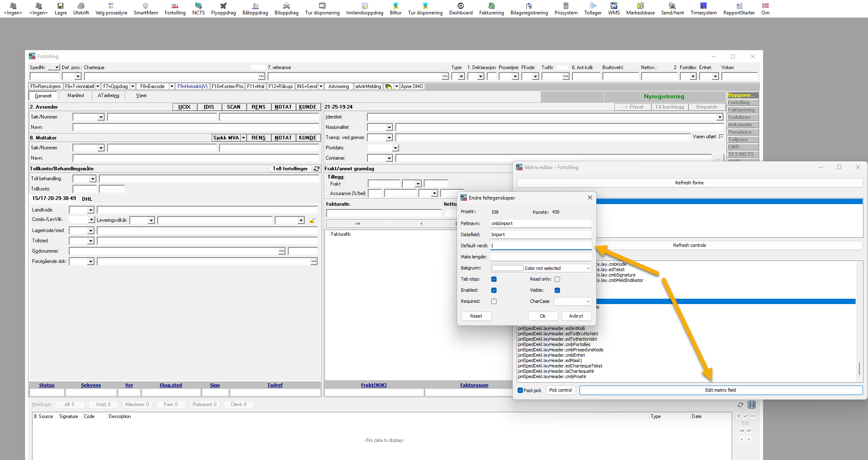Image resolution: width=868 pixels, height=460 pixels.
Task: Open SmartMem from the toolbar
Action: coord(146,6)
